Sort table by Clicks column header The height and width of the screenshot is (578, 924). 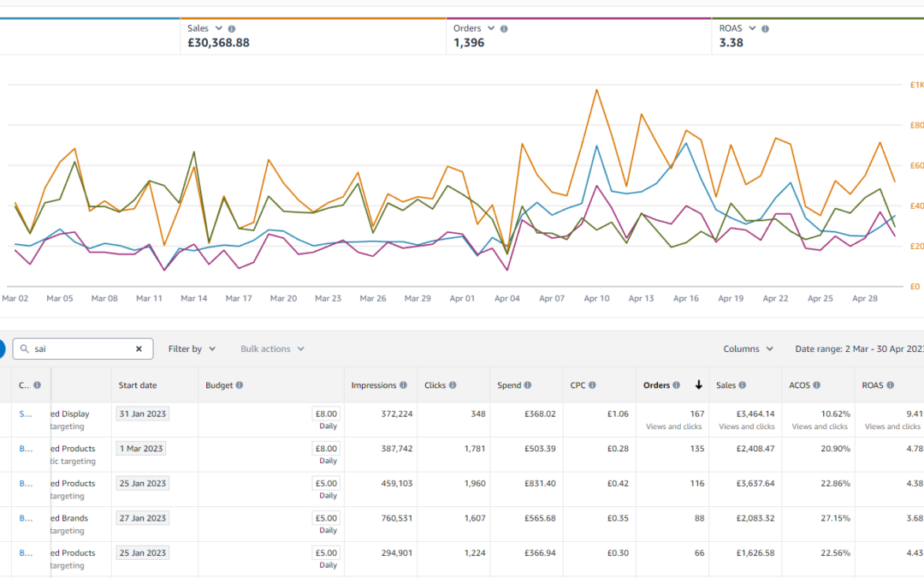(x=435, y=385)
